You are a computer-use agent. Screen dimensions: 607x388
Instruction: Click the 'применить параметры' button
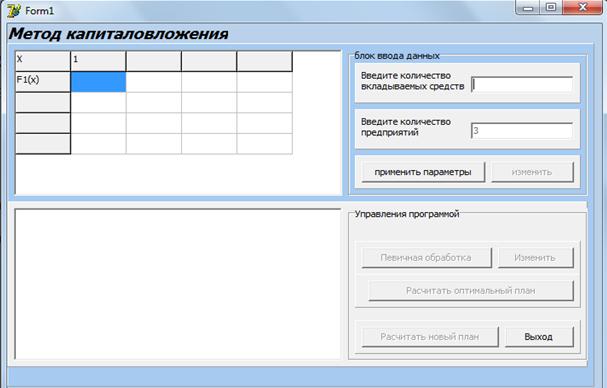point(423,172)
